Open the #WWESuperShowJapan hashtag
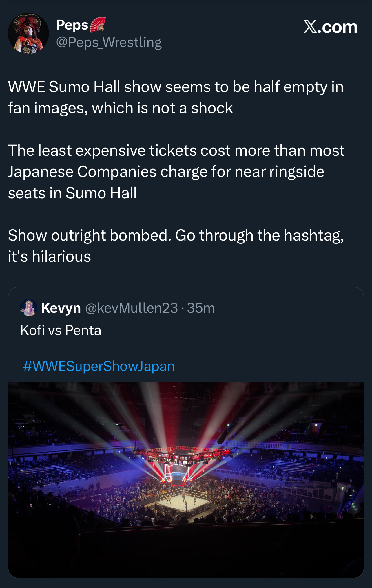The height and width of the screenshot is (588, 372). tap(99, 366)
